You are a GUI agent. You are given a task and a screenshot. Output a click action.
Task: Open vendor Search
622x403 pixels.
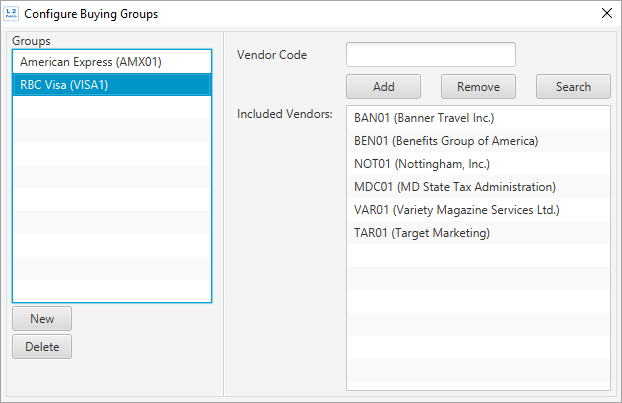(x=573, y=86)
